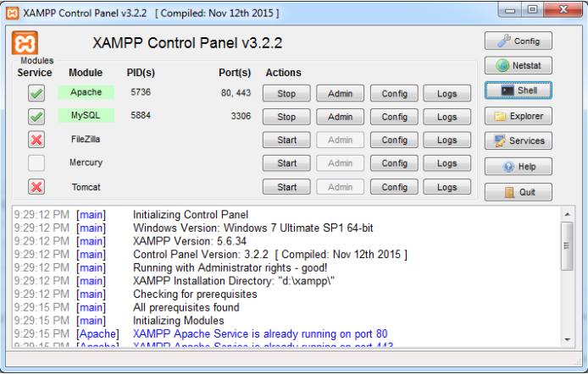Click log line 'Control Panel Version: 3.2.2'
Viewport: 588px width, 374px height.
point(270,255)
